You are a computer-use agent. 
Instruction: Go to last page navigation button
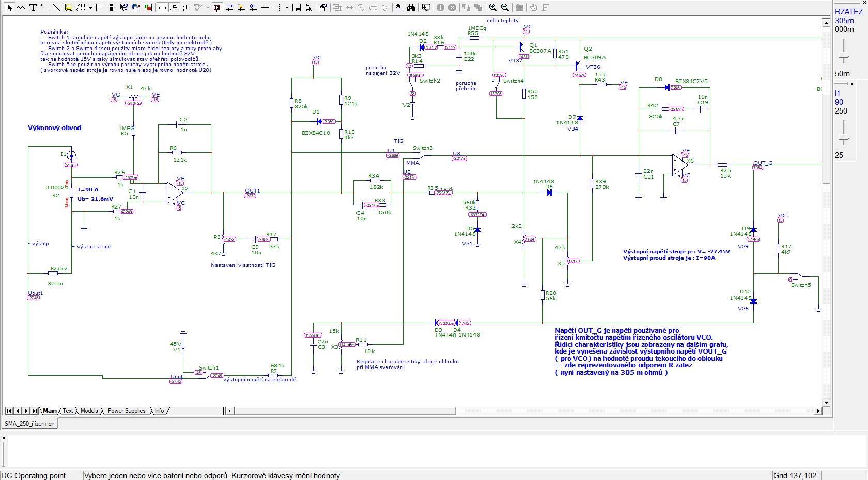click(35, 411)
